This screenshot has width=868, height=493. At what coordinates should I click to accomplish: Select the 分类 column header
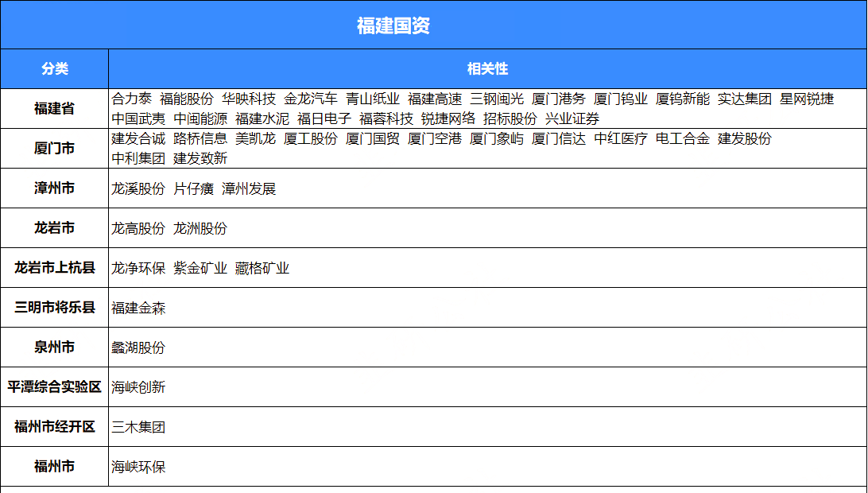[x=55, y=68]
